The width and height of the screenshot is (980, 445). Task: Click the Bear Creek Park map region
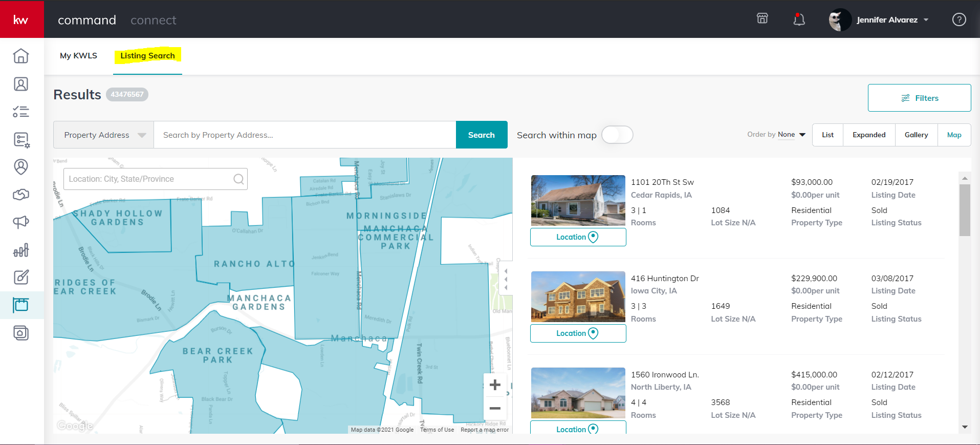[x=218, y=355]
